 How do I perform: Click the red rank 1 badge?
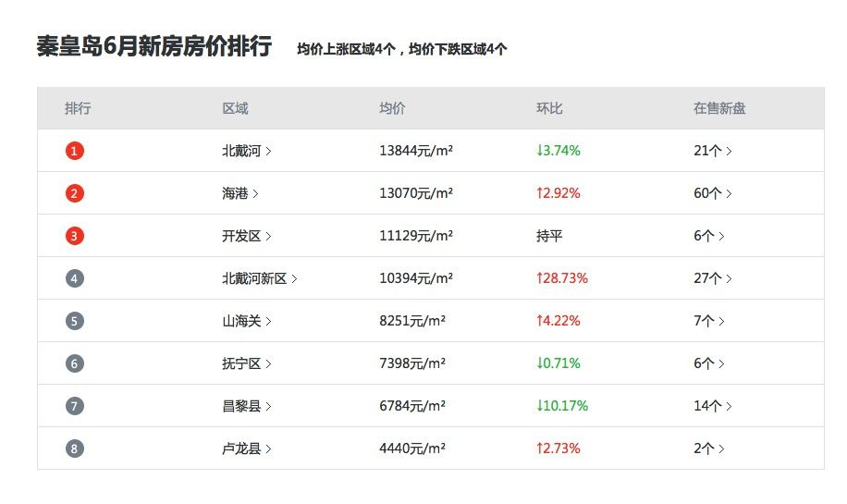coord(75,151)
